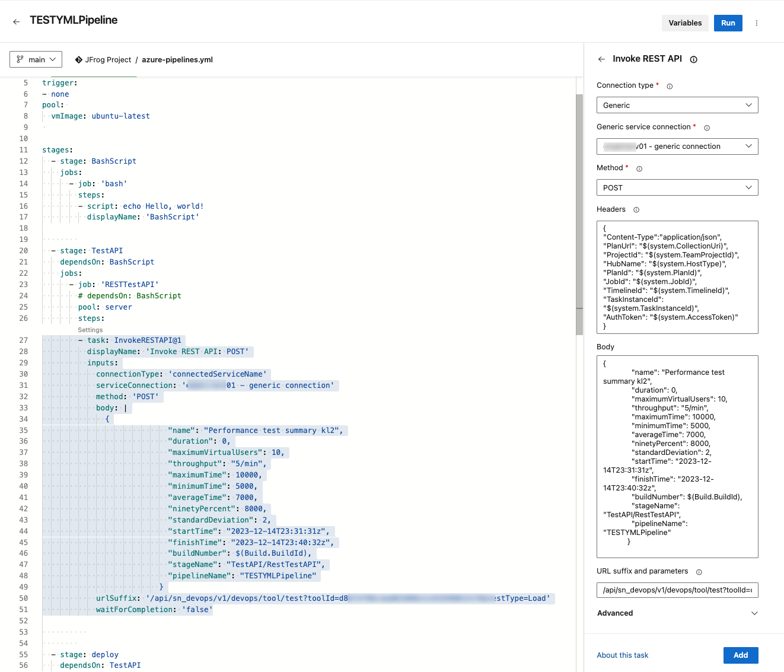Viewport: 784px width, 672px height.
Task: Click the '# dependsOn: BashScript' comment line
Action: click(x=130, y=296)
